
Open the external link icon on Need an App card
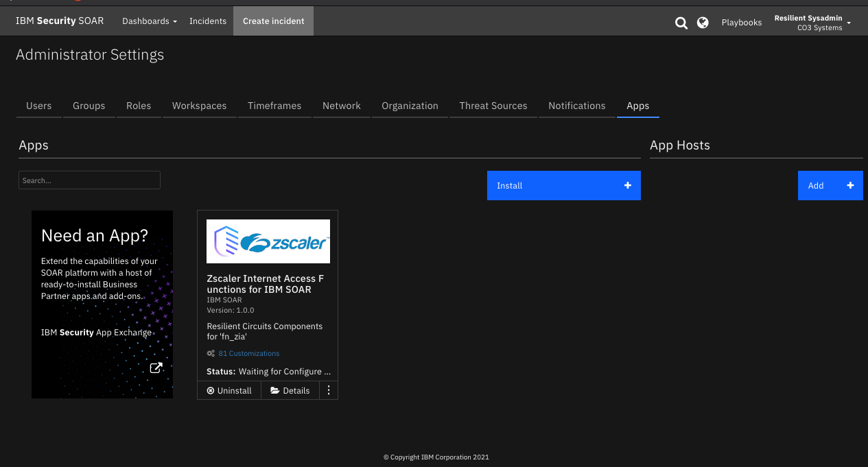pyautogui.click(x=156, y=368)
